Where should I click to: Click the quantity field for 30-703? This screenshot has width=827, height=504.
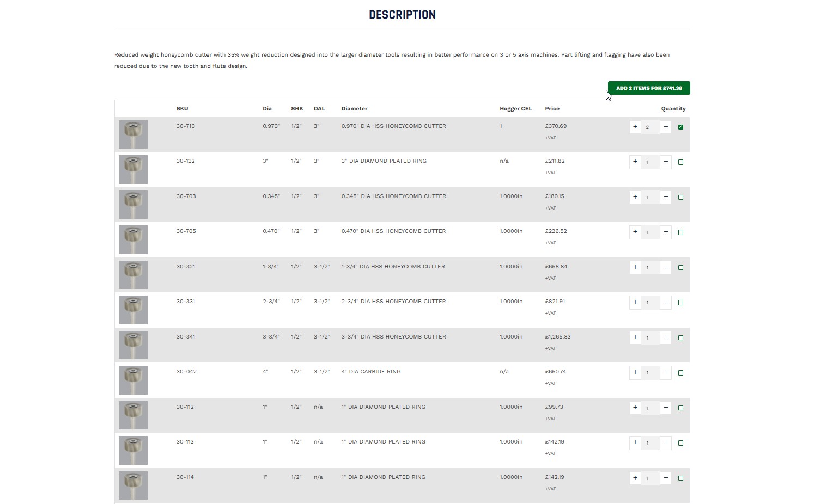tap(650, 198)
